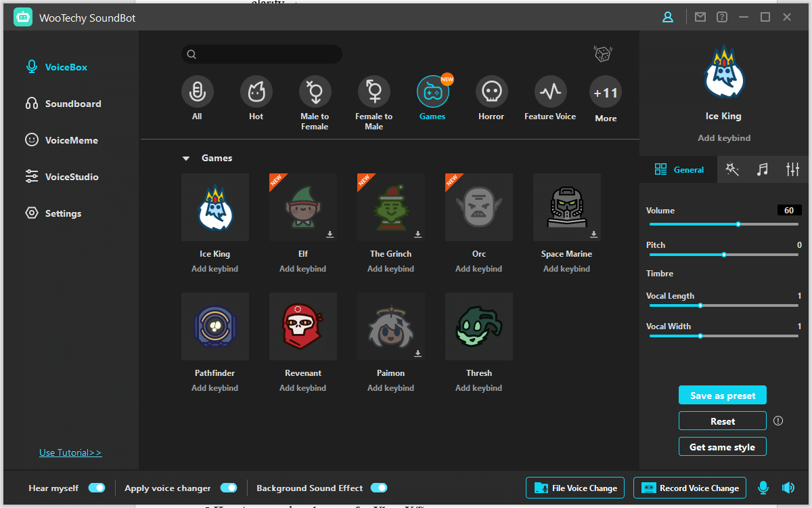
Task: Click the info icon beside Reset
Action: point(778,421)
